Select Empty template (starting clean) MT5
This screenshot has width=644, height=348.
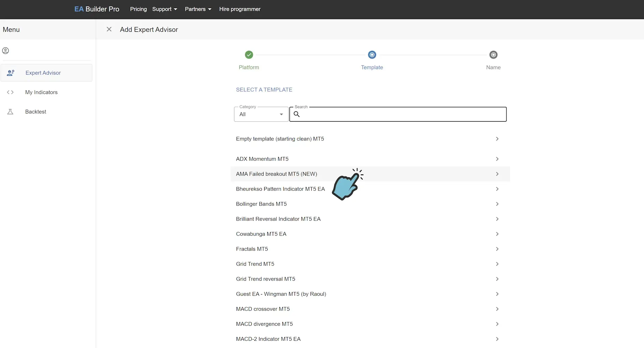point(280,139)
